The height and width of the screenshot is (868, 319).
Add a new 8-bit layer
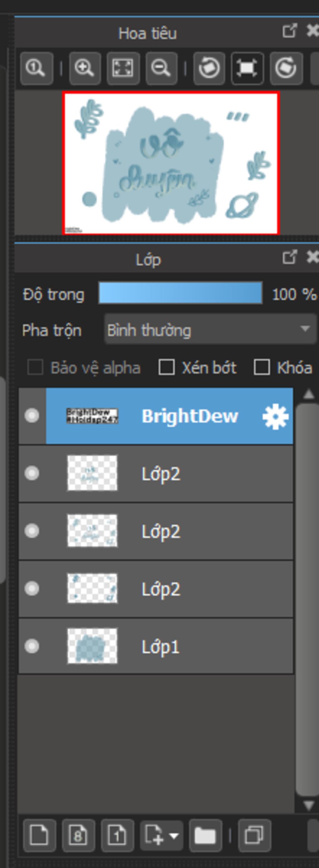click(x=78, y=836)
